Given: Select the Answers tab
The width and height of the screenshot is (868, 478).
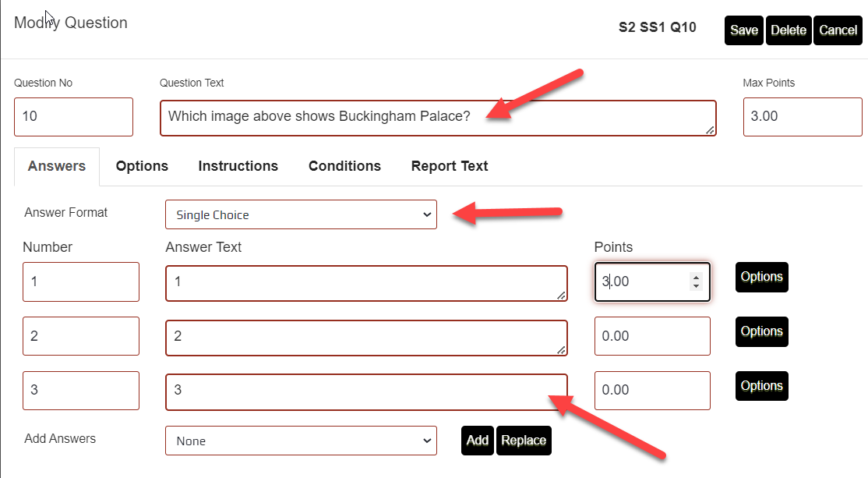Looking at the screenshot, I should (x=56, y=166).
